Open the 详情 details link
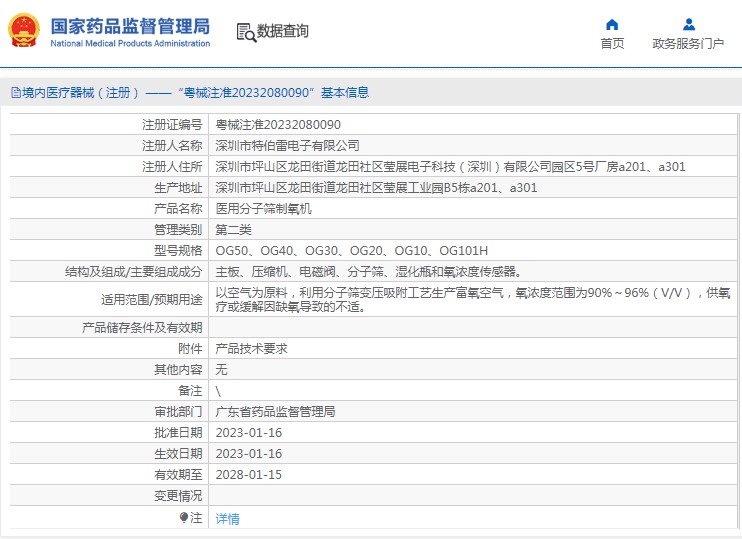Image resolution: width=742 pixels, height=539 pixels. point(228,519)
